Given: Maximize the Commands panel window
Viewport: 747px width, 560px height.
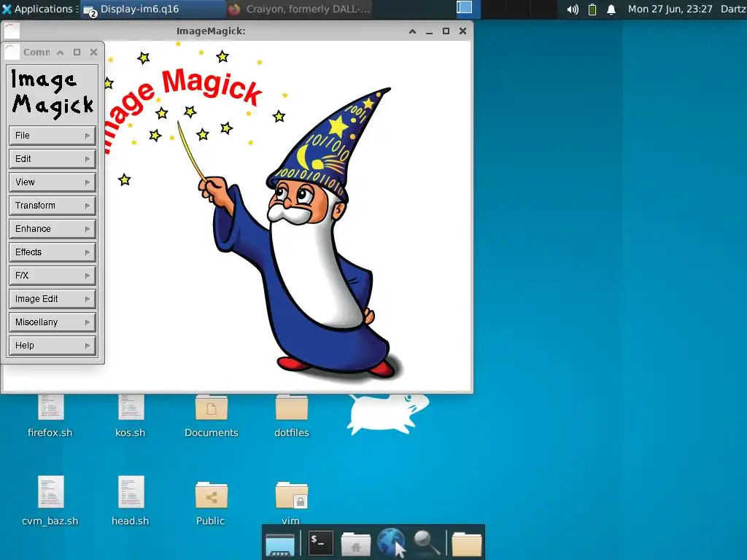Looking at the screenshot, I should [77, 52].
